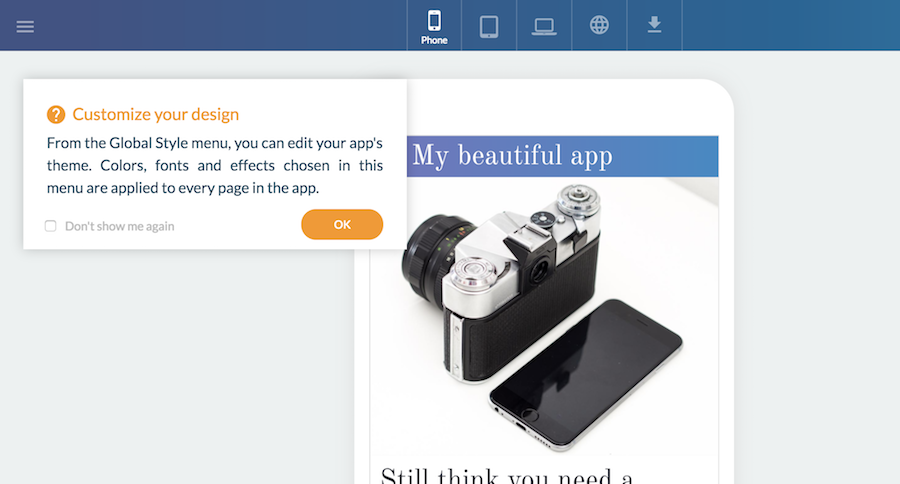Select the Phone preview icon
Screen dimensions: 900x484
click(x=434, y=20)
